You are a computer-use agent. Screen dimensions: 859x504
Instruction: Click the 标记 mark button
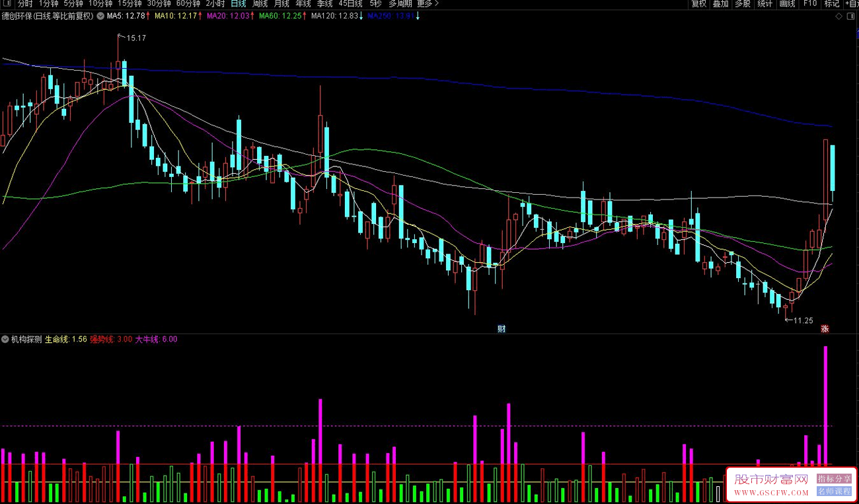pyautogui.click(x=832, y=4)
